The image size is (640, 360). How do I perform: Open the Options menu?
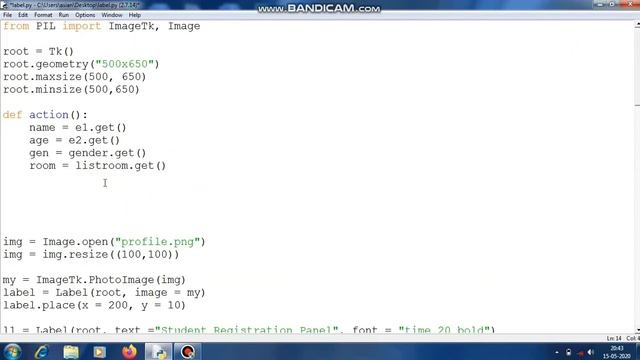pyautogui.click(x=85, y=15)
